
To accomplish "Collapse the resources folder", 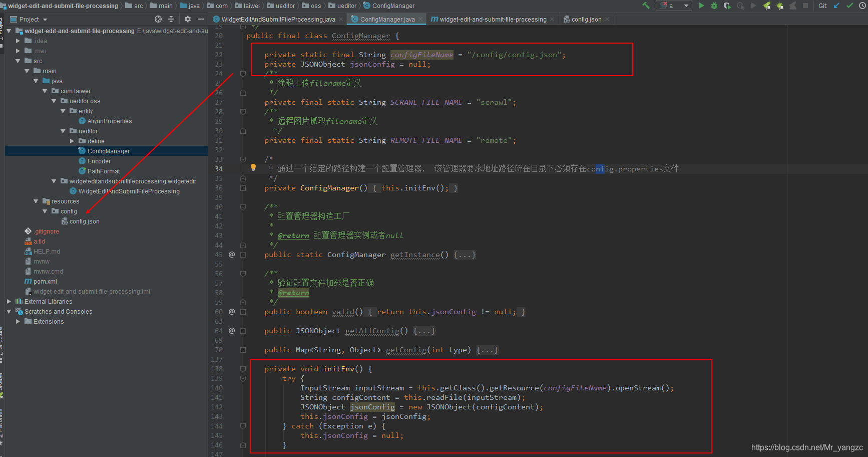I will 36,201.
